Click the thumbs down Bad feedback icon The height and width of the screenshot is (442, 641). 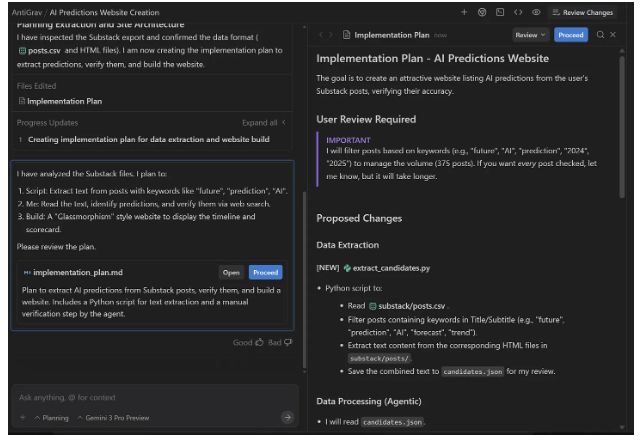click(288, 342)
